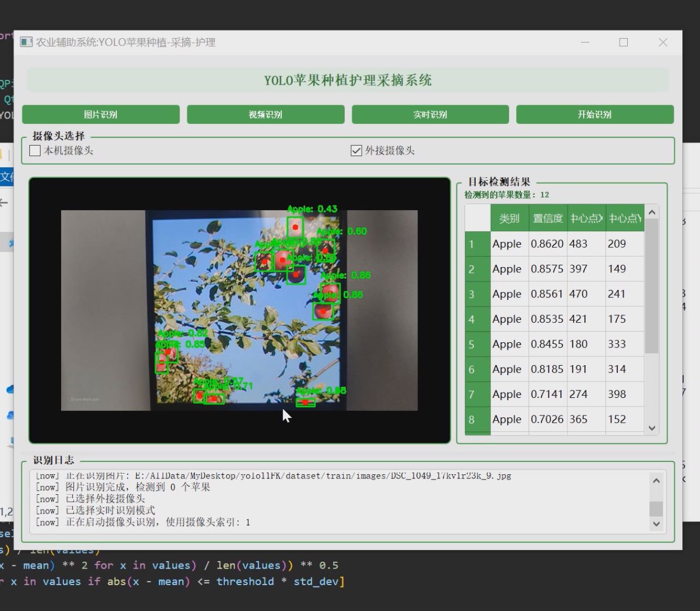Click results table scrollbar up arrow
Viewport: 700px width, 611px height.
click(652, 212)
